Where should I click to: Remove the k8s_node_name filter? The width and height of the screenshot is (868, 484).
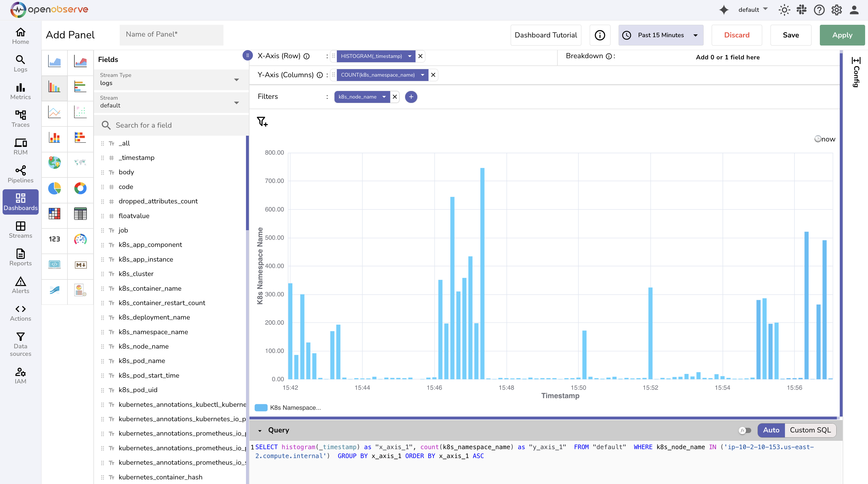[x=394, y=97]
